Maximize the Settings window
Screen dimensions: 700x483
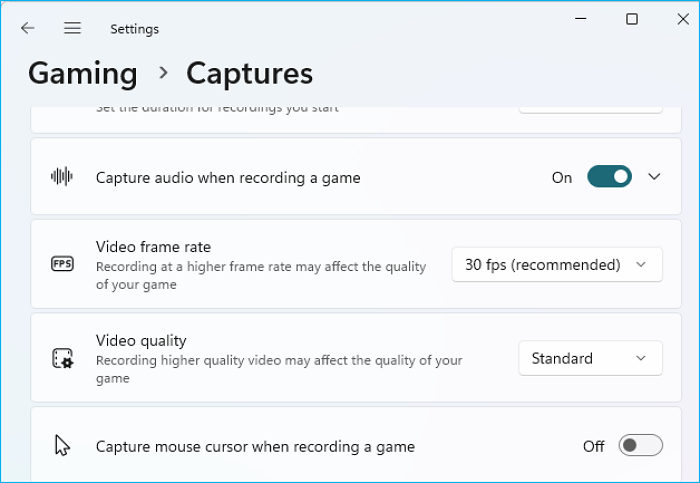tap(632, 19)
